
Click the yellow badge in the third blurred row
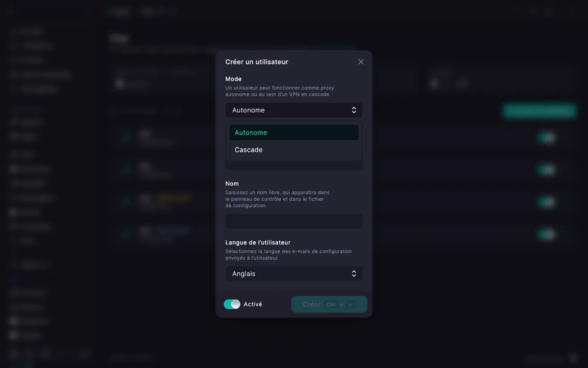point(173,198)
